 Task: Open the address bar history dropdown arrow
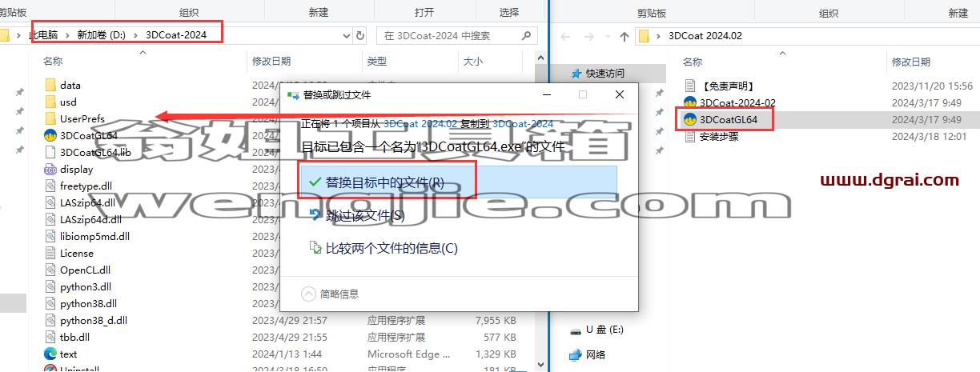[x=346, y=35]
